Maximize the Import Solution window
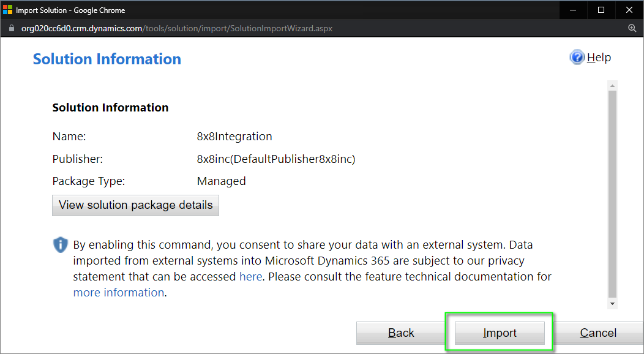 click(601, 10)
